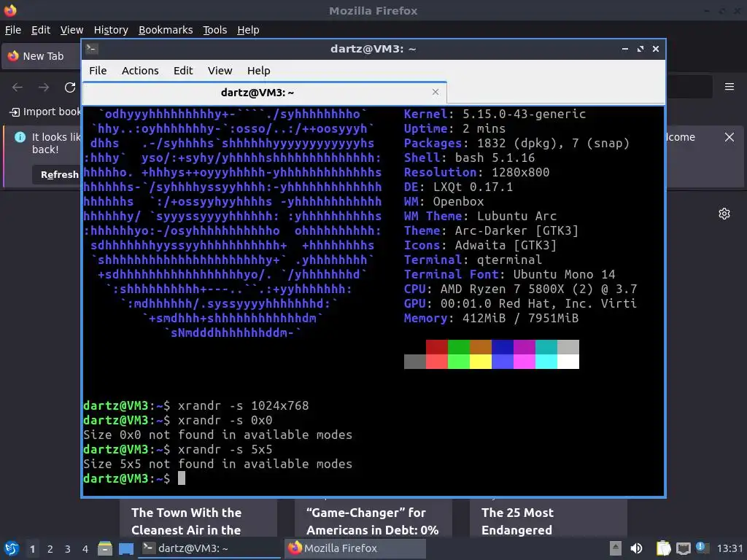Open Firefox Bookmarks menu
Viewport: 747px width, 560px height.
166,30
